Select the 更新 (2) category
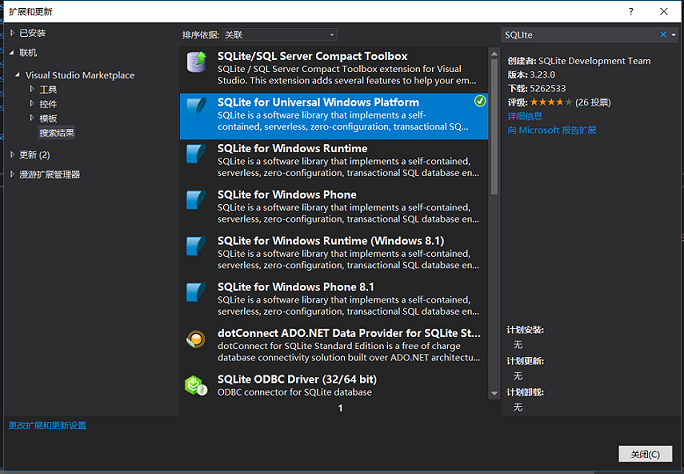This screenshot has height=474, width=684. (35, 155)
